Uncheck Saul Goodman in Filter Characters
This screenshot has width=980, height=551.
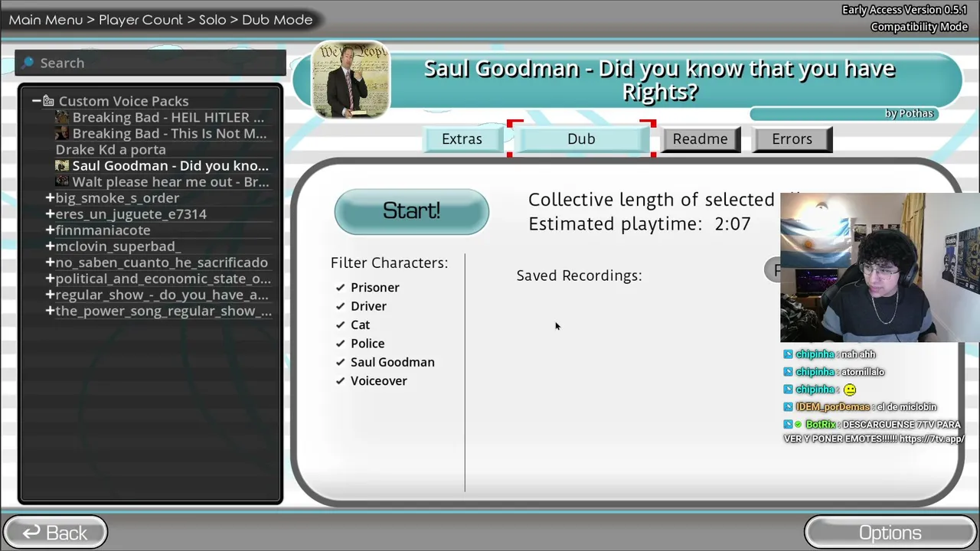[x=340, y=362]
